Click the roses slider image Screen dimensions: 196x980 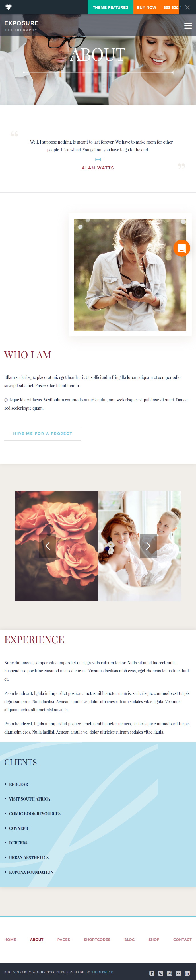click(57, 546)
